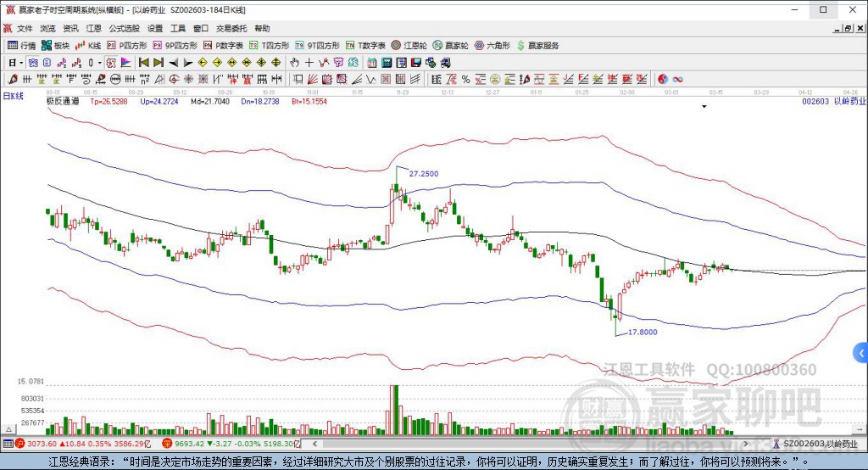Image resolution: width=868 pixels, height=470 pixels.
Task: Open the T四方形 time square
Action: click(270, 46)
